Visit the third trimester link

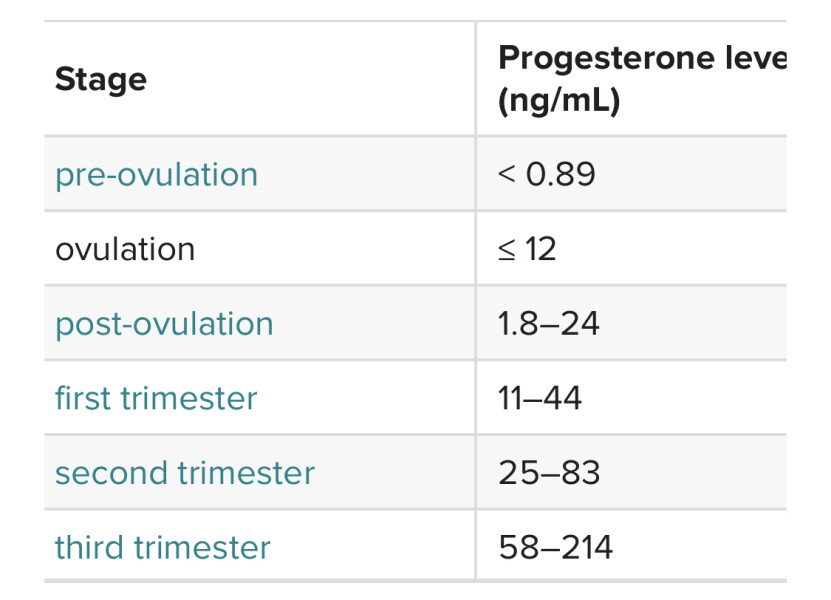(163, 548)
